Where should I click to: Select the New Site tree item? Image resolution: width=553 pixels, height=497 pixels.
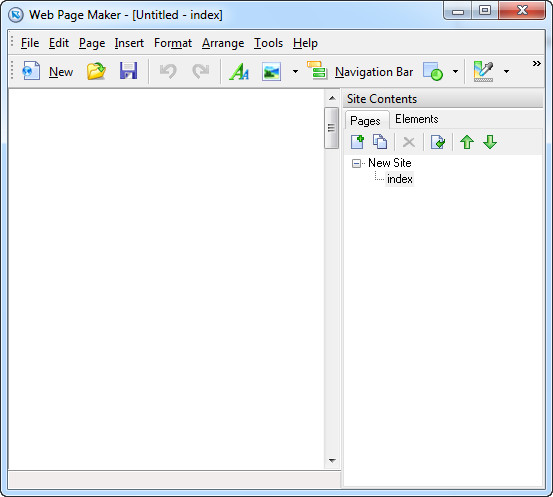(x=390, y=163)
